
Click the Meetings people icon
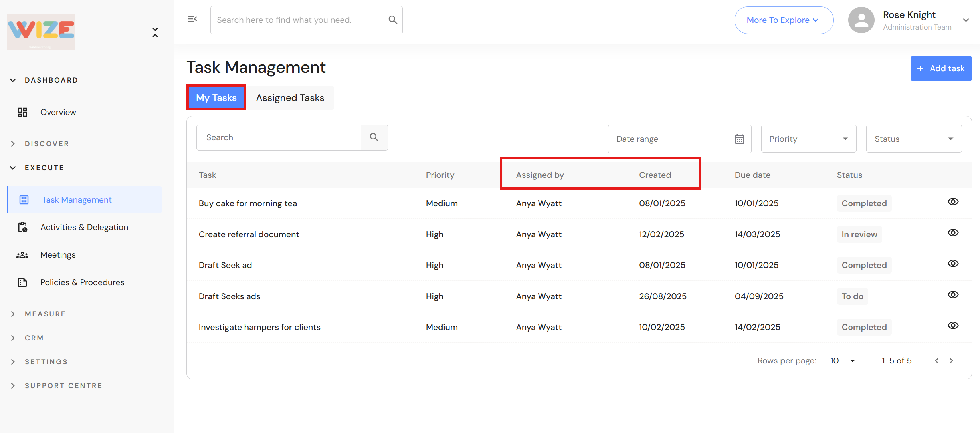tap(22, 255)
